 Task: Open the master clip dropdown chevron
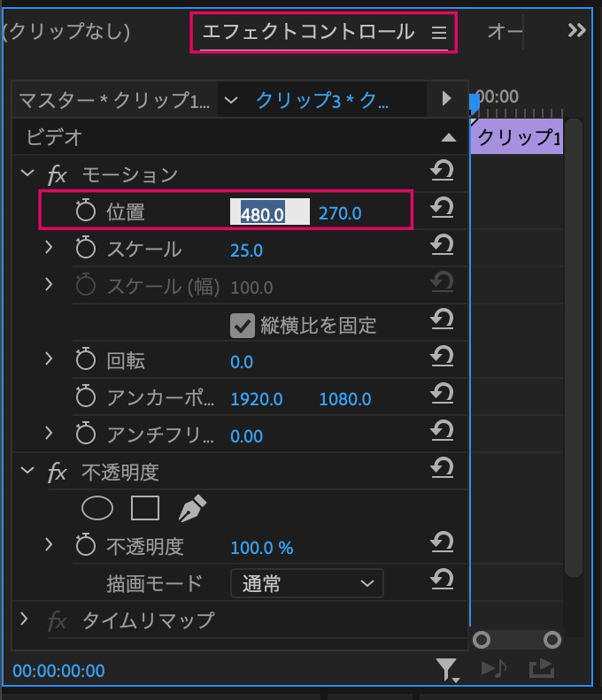tap(231, 100)
